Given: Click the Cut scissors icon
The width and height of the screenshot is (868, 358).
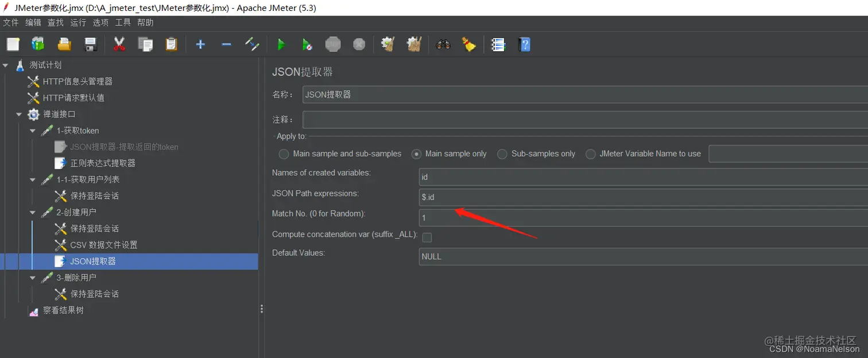Looking at the screenshot, I should pos(119,44).
